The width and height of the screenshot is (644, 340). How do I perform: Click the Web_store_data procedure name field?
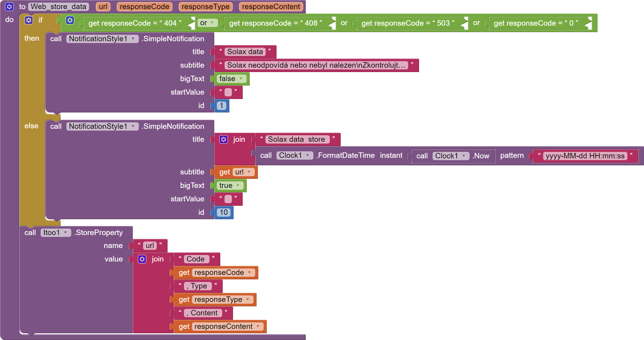point(58,7)
